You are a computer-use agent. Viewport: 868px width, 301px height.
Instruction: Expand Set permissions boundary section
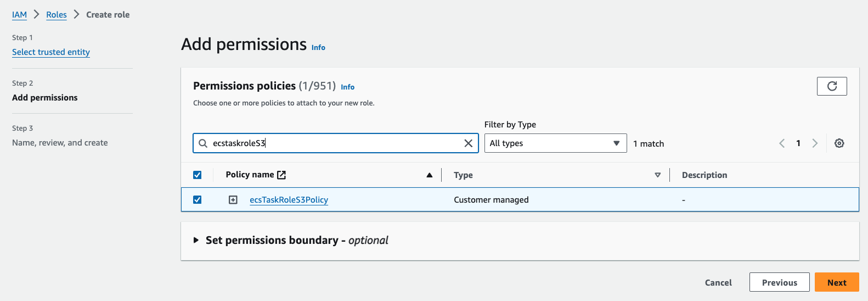click(196, 240)
